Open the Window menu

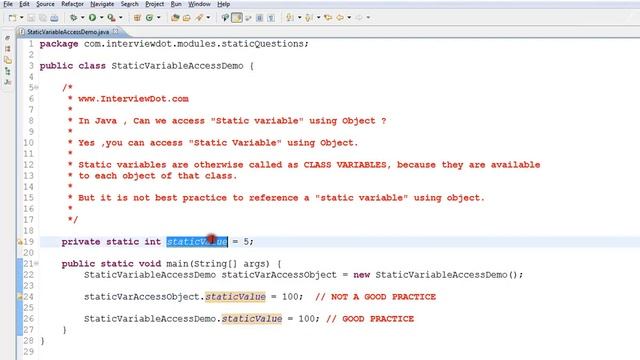tap(199, 4)
